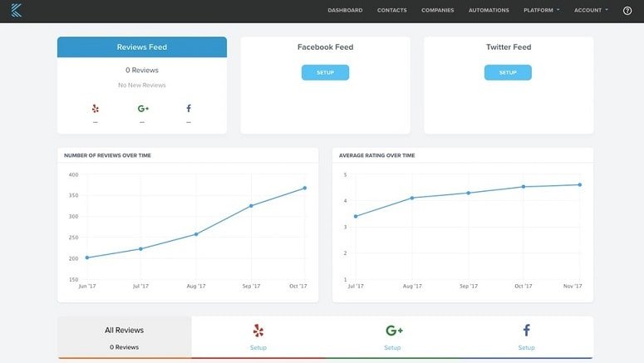Click the Jun '17 data point on reviews chart

pyautogui.click(x=87, y=258)
